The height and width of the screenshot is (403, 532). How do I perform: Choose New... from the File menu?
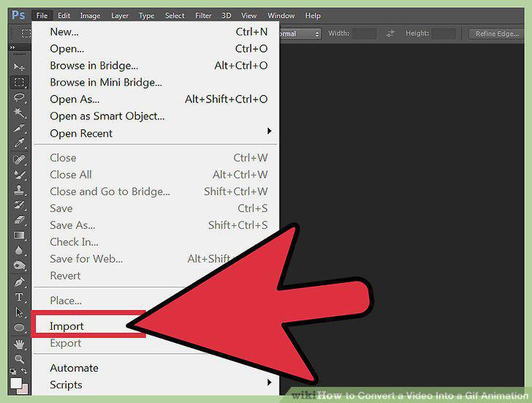pyautogui.click(x=156, y=32)
